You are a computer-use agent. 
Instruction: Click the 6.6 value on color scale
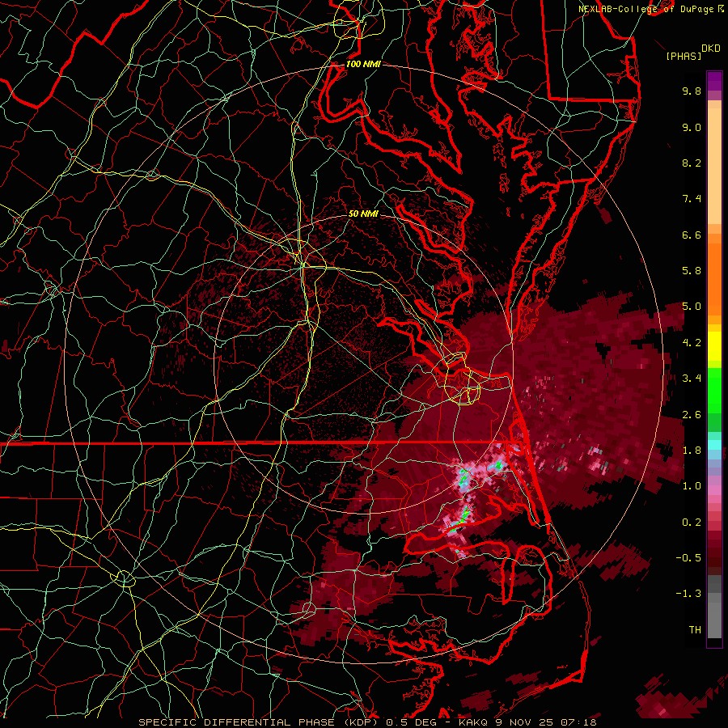tap(692, 235)
